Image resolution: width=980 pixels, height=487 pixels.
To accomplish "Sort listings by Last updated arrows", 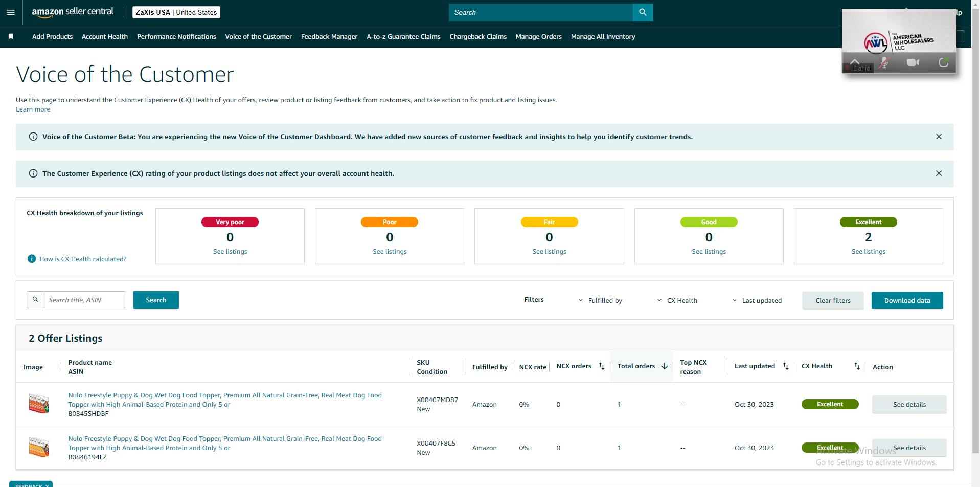I will [x=786, y=366].
